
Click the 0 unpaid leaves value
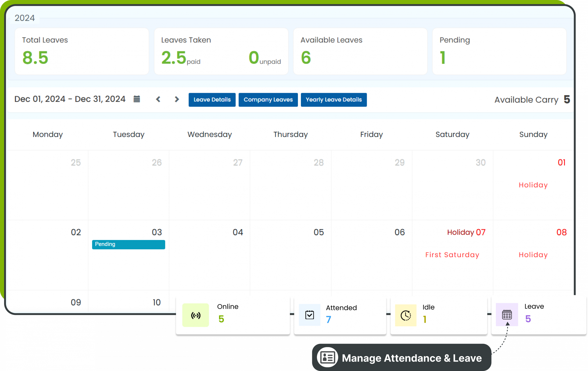(x=265, y=58)
